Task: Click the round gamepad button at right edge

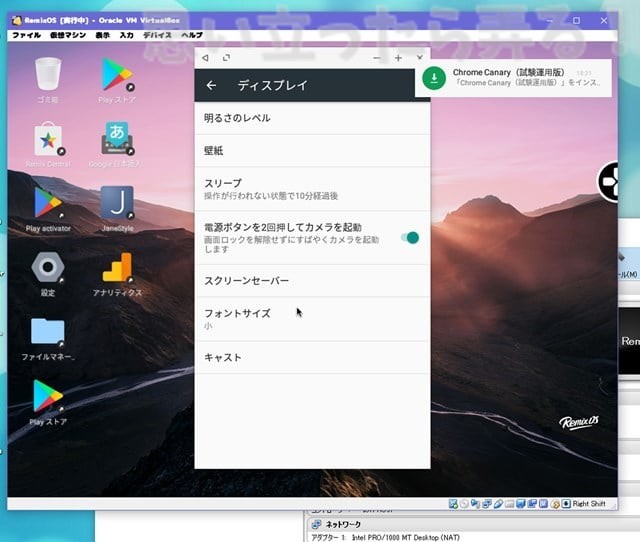Action: [x=609, y=182]
